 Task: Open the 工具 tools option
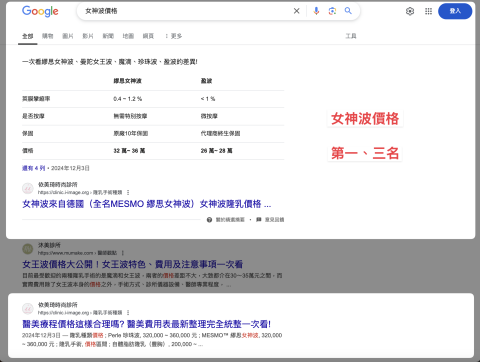click(x=351, y=36)
